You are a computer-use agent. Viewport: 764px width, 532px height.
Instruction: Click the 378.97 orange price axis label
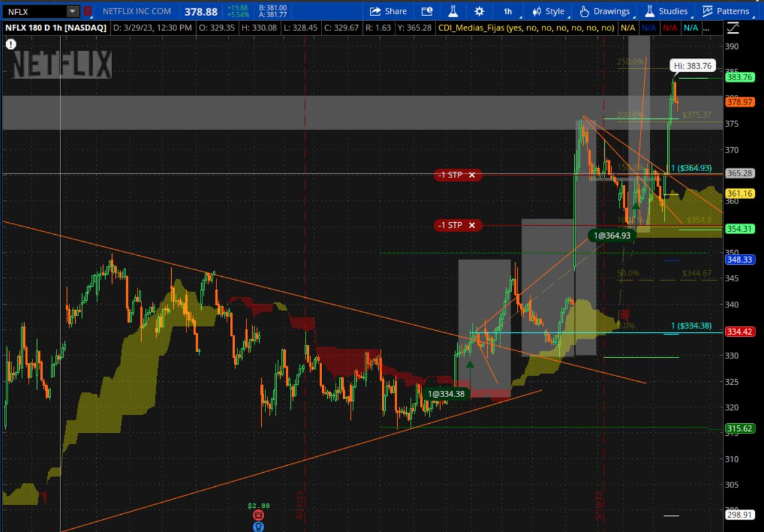(740, 102)
